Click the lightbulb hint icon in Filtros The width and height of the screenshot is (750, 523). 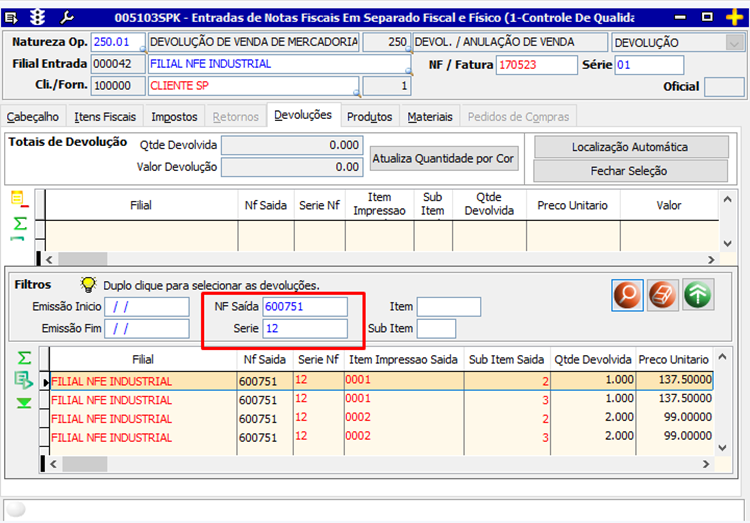click(88, 285)
